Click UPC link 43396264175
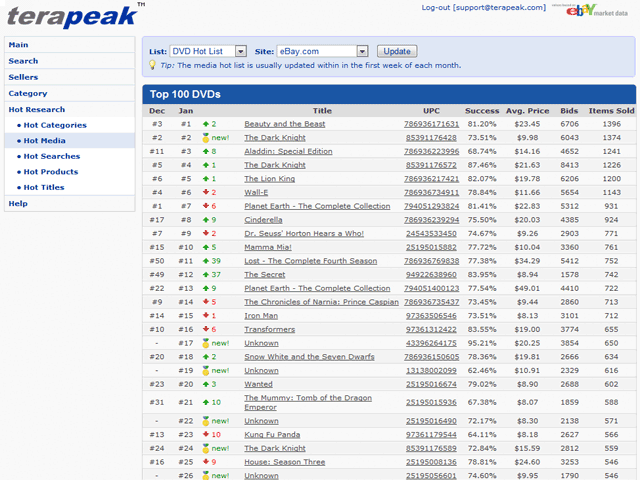This screenshot has width=640, height=480. click(431, 343)
